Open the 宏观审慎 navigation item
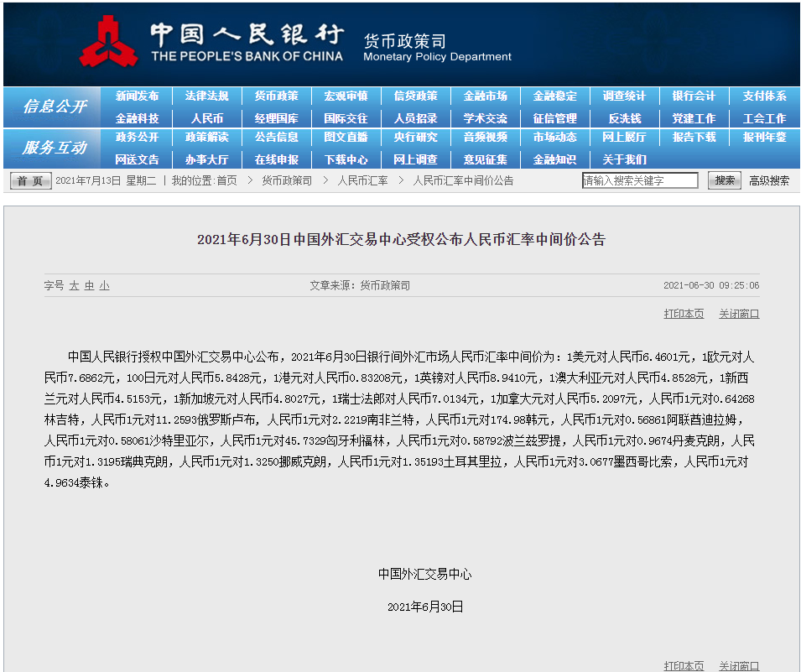Viewport: 801px width, 672px height. [346, 96]
